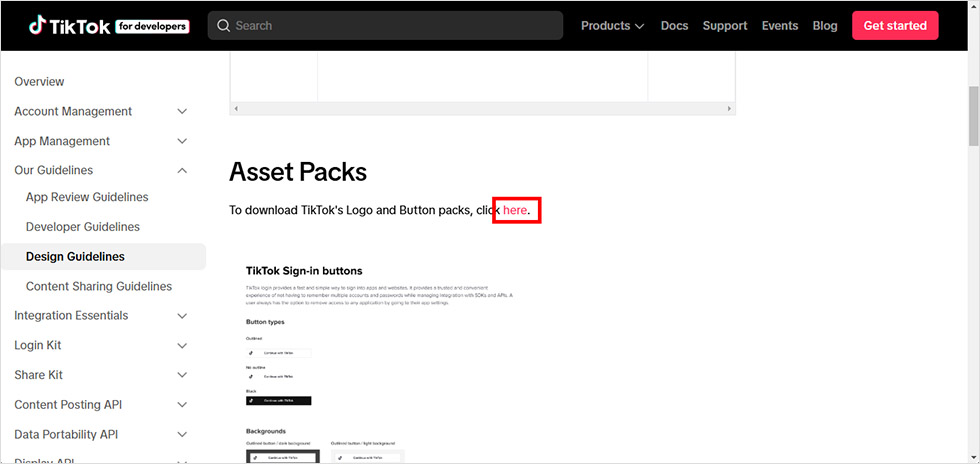
Task: Expand the Data Portability API section
Action: [x=182, y=434]
